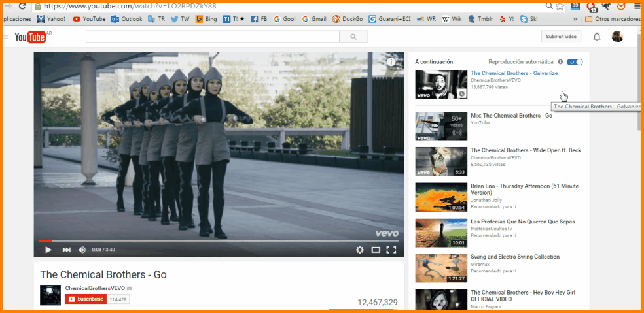Open the FB Facebook bookmark

point(259,19)
